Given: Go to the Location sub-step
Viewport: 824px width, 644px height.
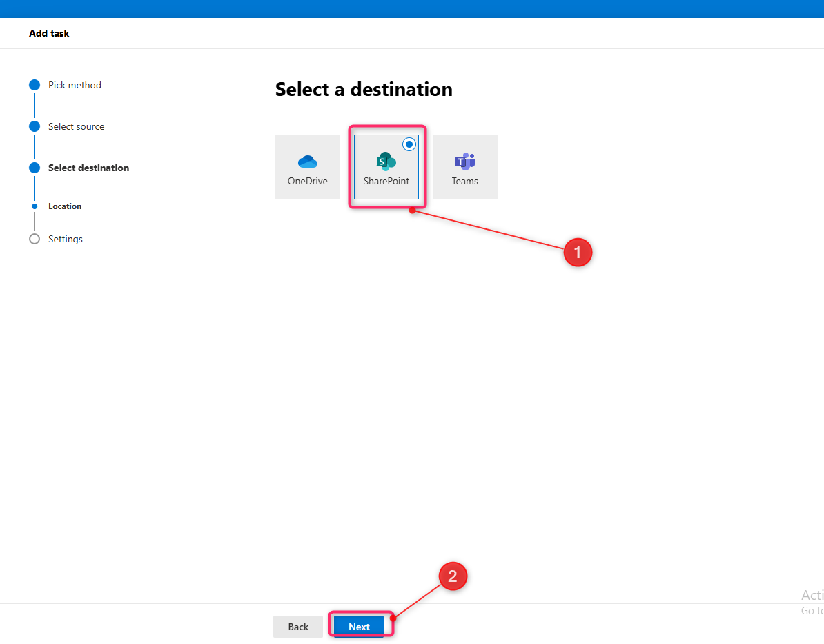Looking at the screenshot, I should click(65, 206).
